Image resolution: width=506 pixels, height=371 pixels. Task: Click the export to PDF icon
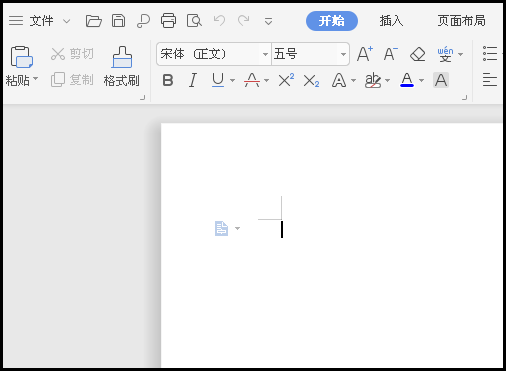(x=143, y=21)
